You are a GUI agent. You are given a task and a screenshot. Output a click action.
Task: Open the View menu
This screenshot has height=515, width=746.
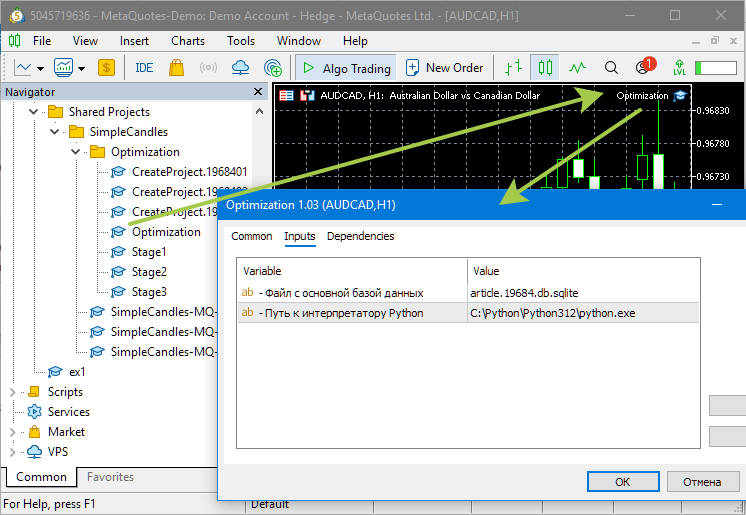click(x=85, y=41)
